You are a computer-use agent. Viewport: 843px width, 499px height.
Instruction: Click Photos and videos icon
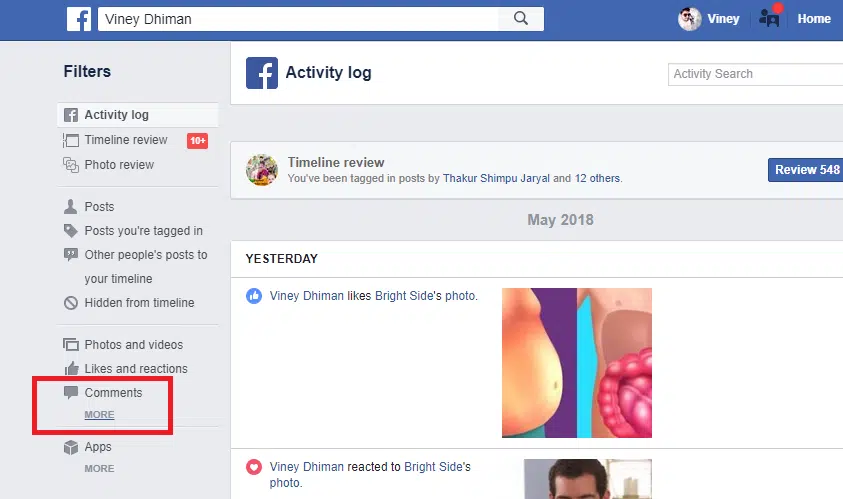70,344
